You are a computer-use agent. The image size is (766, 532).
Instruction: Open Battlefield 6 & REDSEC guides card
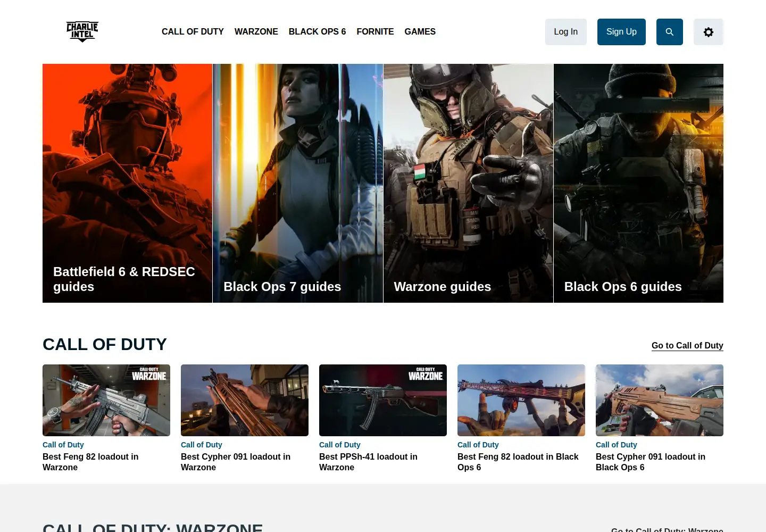[x=127, y=183]
